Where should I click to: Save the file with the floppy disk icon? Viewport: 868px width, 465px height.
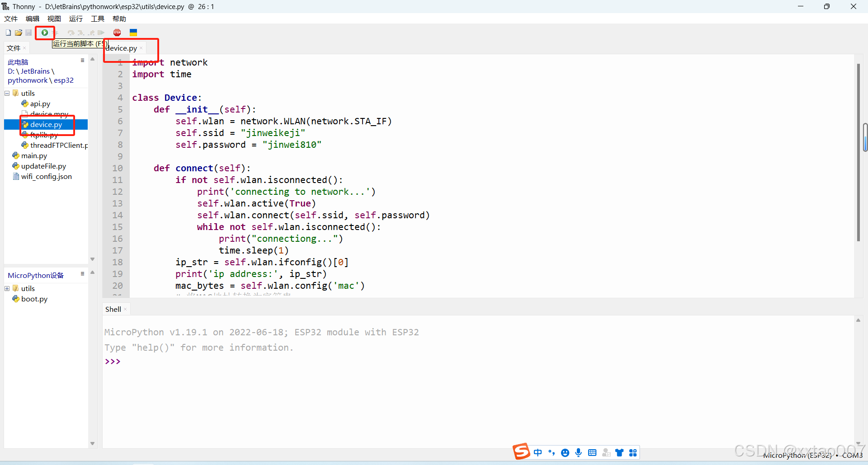(28, 33)
